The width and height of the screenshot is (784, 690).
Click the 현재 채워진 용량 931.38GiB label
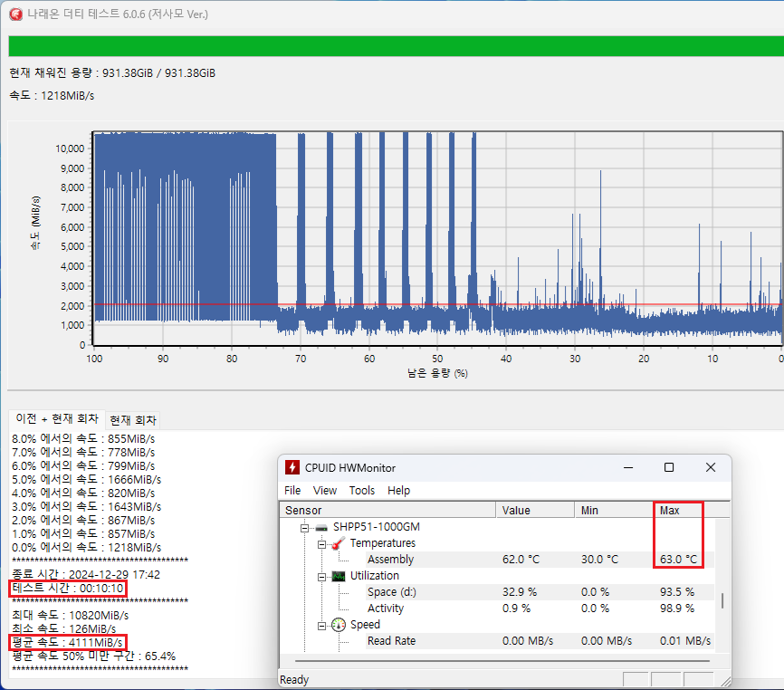pos(112,73)
